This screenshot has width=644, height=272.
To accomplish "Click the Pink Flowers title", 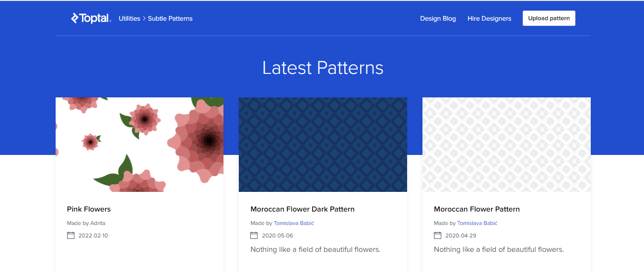I will [x=89, y=209].
